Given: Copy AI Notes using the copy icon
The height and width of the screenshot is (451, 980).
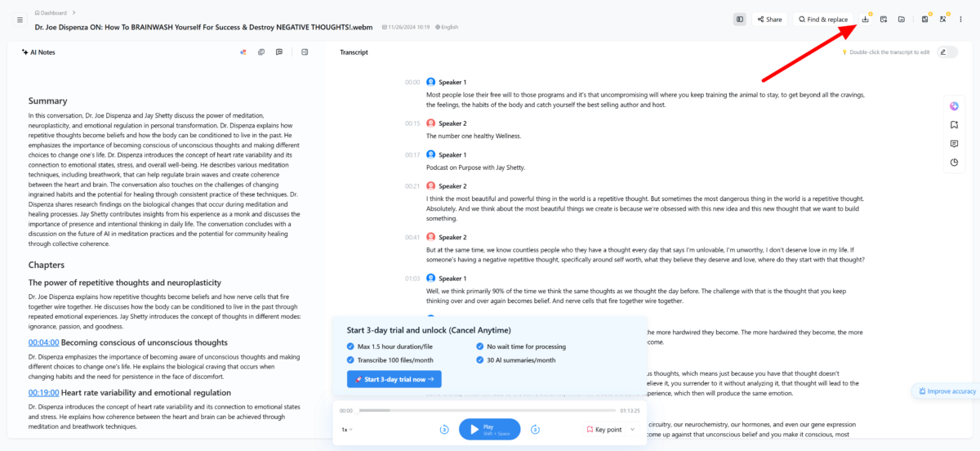Looking at the screenshot, I should (x=261, y=52).
